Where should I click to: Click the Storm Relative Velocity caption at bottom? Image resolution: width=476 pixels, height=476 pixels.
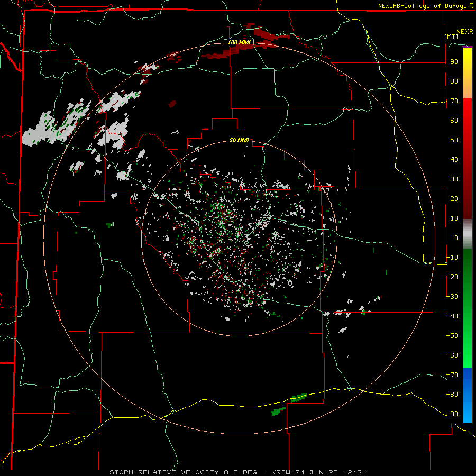click(238, 472)
